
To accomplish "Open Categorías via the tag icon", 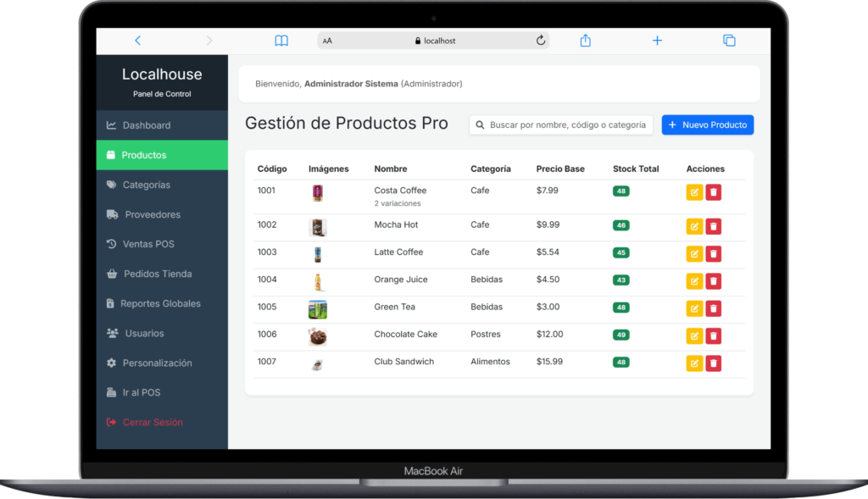I will (x=114, y=185).
